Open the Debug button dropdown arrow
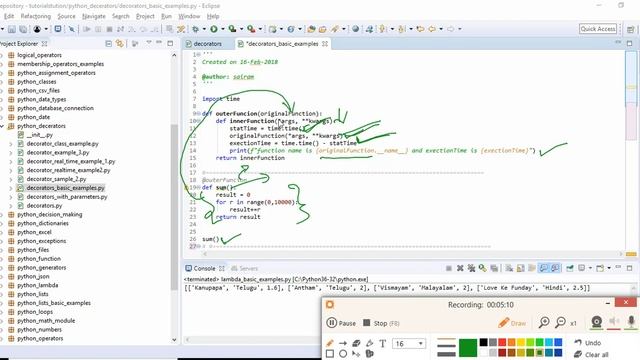This screenshot has height=360, width=640. (204, 29)
